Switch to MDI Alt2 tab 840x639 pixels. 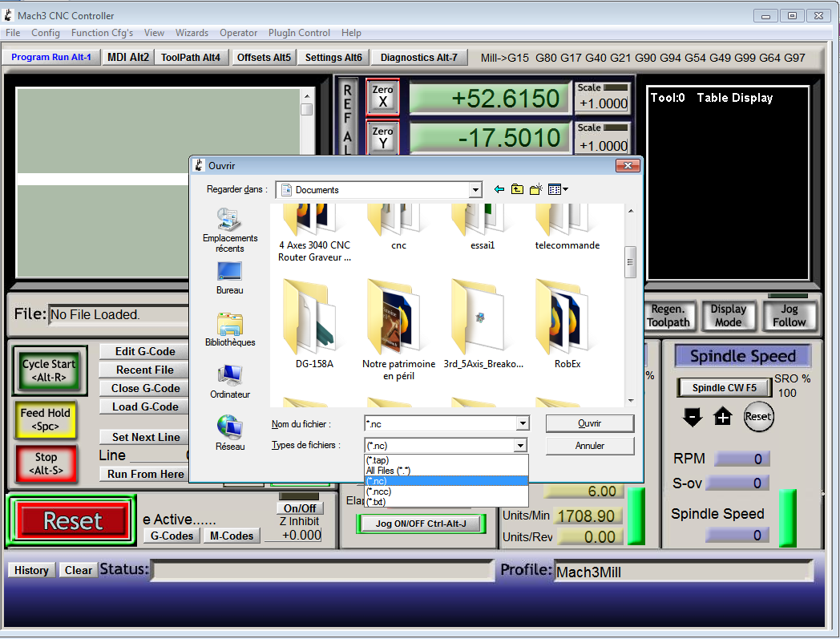(128, 58)
